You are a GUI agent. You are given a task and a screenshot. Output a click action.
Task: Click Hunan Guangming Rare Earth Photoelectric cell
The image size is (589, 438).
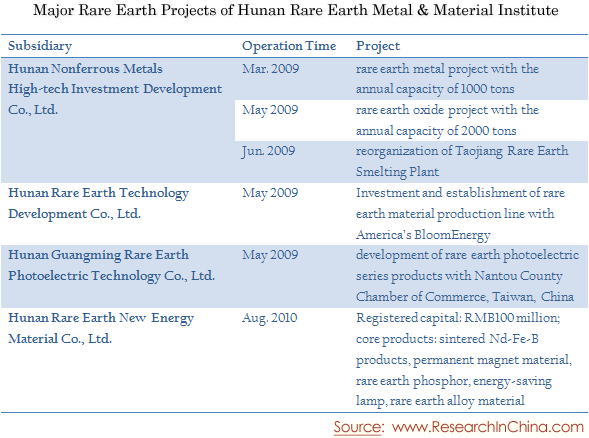tap(112, 266)
